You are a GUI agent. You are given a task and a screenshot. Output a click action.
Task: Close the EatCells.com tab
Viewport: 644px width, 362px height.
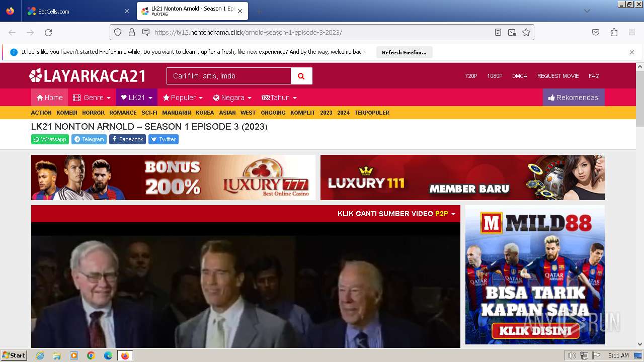(x=126, y=11)
